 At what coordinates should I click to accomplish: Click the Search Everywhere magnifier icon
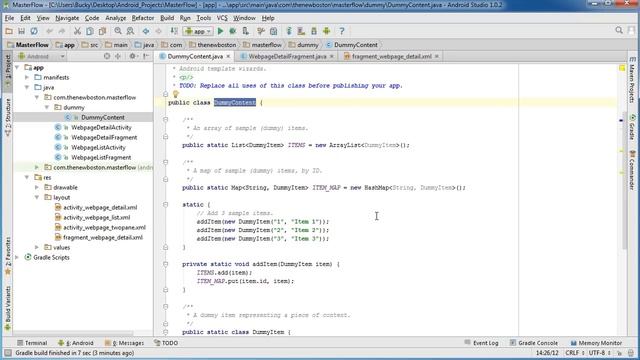coord(619,30)
